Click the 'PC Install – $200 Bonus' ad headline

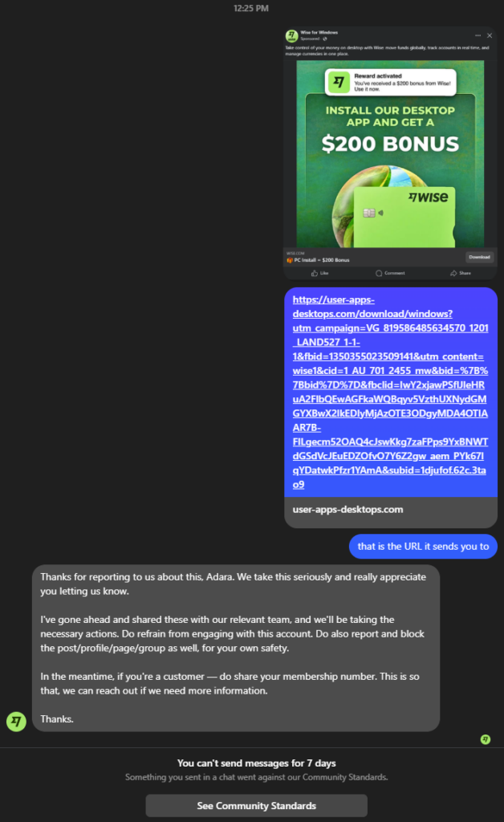point(321,260)
